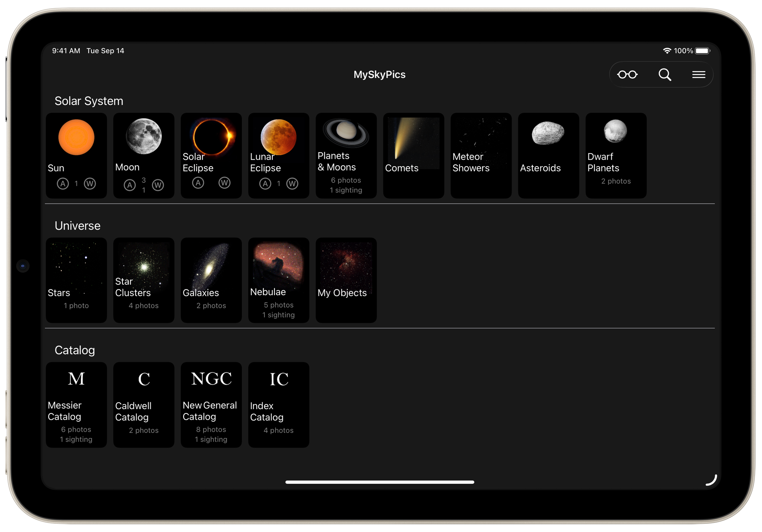The height and width of the screenshot is (532, 762).
Task: Select the Galaxies tile
Action: [211, 280]
